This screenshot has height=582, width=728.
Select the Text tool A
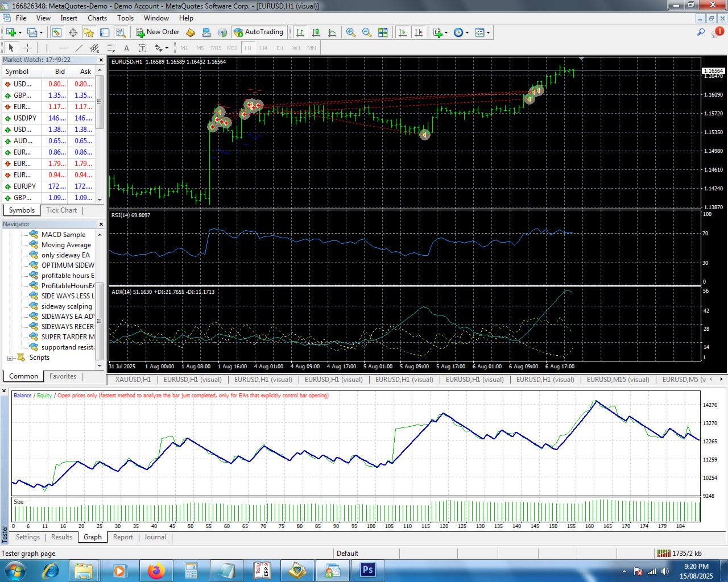[126, 48]
